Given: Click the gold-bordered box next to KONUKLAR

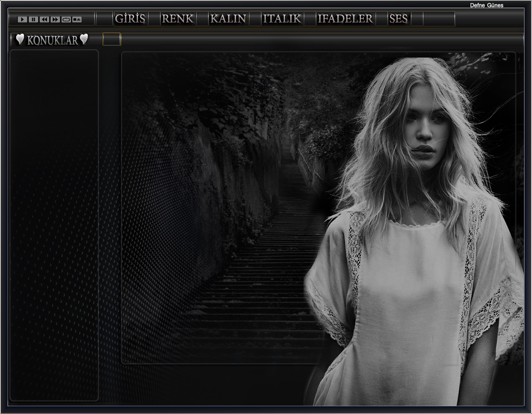Looking at the screenshot, I should click(112, 39).
